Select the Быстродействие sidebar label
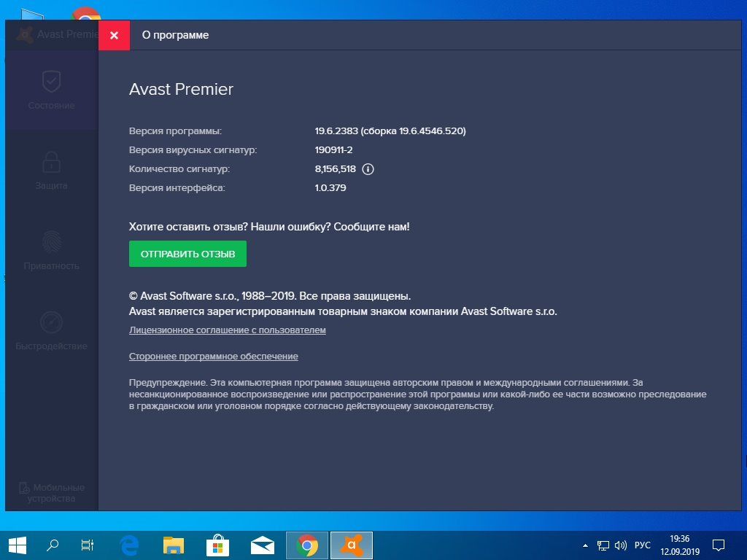 pyautogui.click(x=52, y=346)
